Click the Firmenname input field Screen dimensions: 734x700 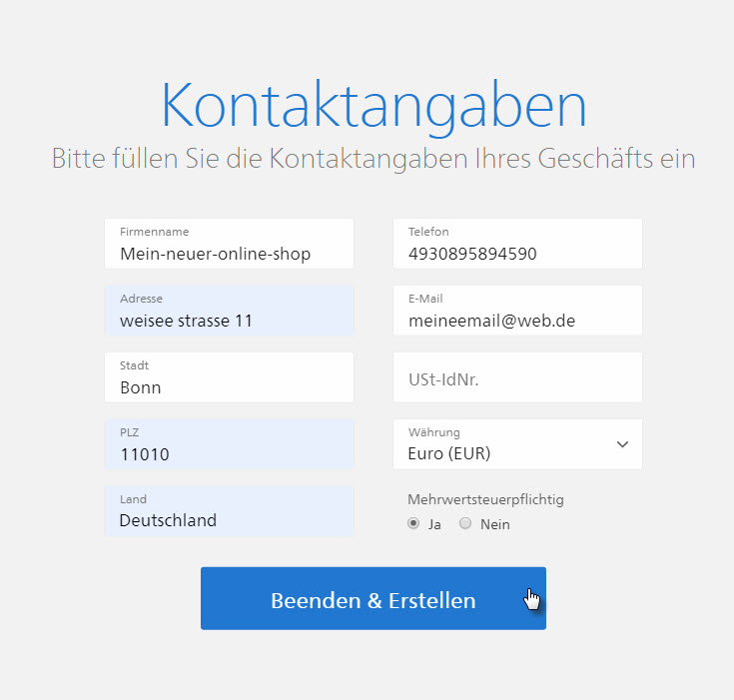point(229,245)
